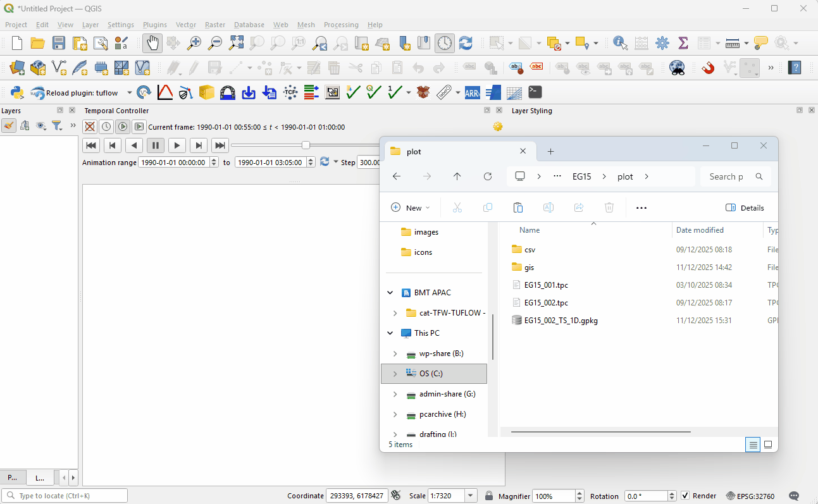Open the Vector menu

point(186,25)
